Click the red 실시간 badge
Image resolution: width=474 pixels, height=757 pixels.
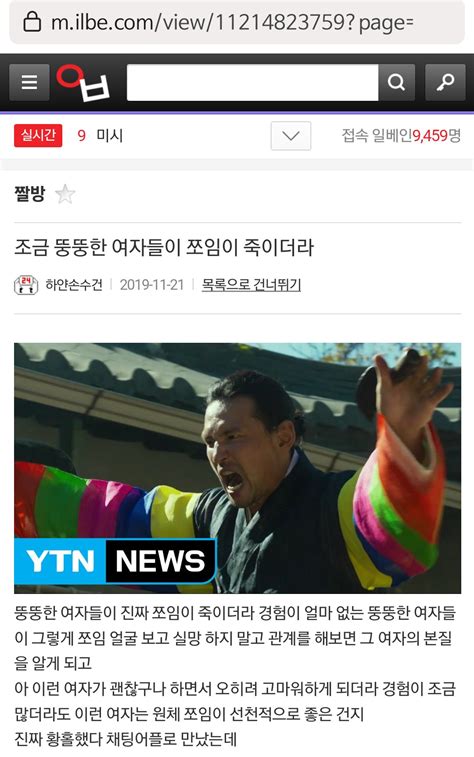click(x=38, y=135)
